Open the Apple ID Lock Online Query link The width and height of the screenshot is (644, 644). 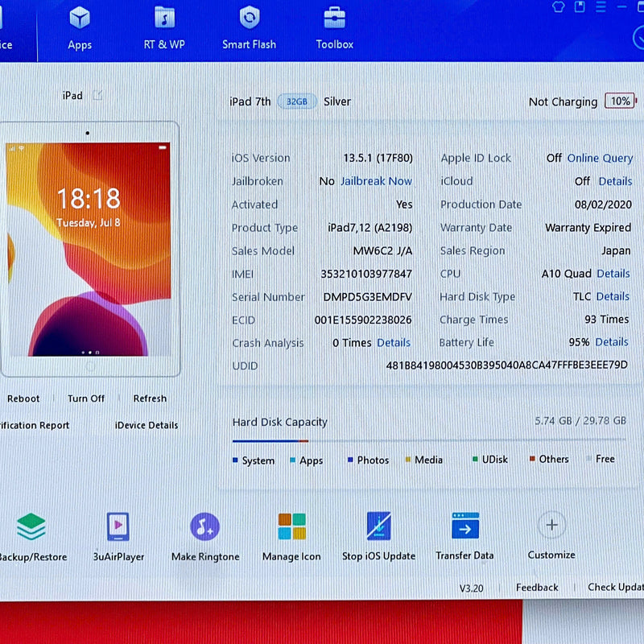600,158
